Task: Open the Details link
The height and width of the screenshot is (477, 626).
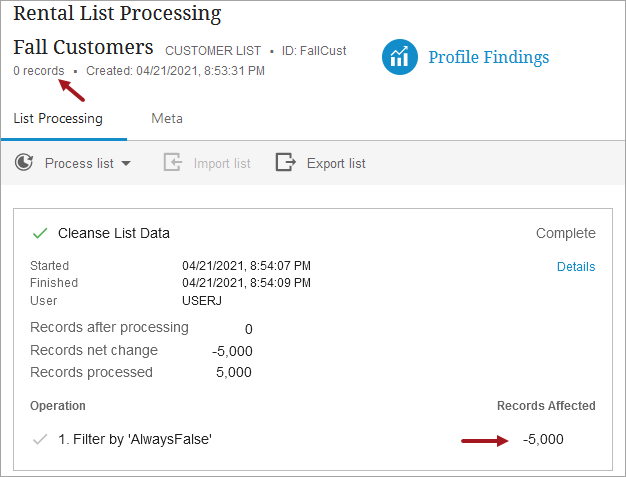Action: tap(576, 267)
